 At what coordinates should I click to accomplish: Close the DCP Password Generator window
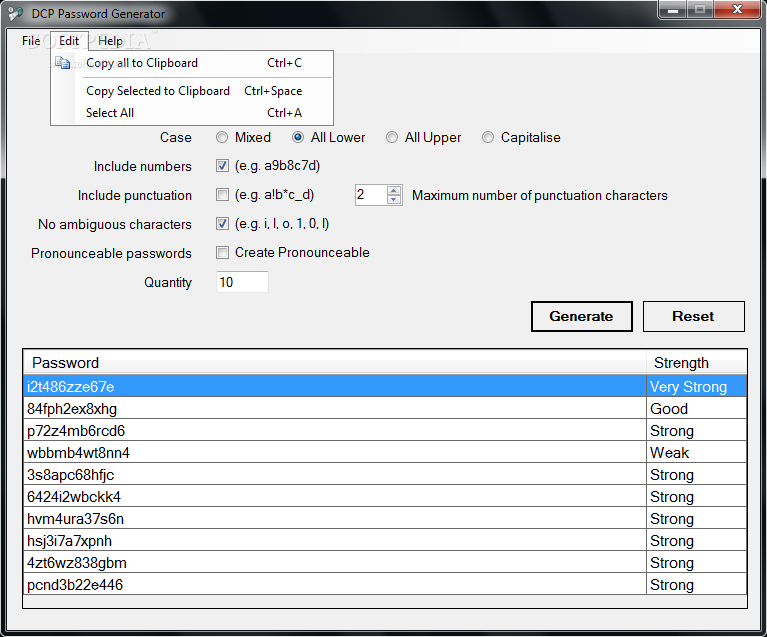[737, 9]
